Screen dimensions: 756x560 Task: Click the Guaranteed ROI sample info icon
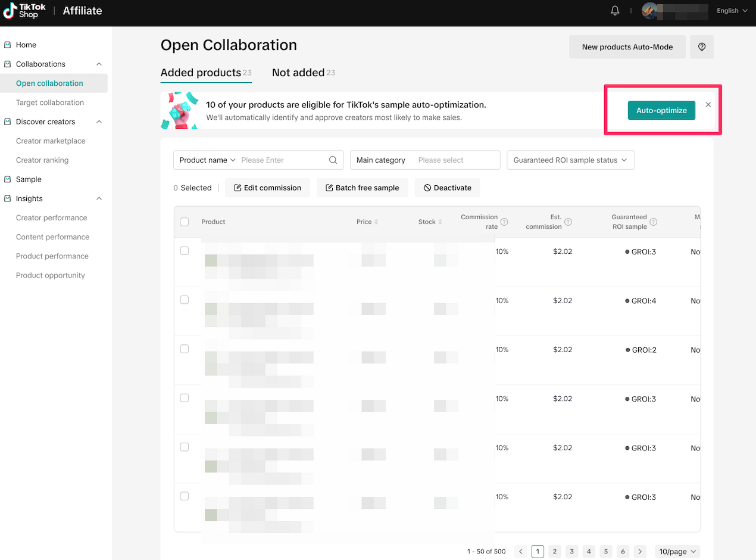tap(653, 222)
